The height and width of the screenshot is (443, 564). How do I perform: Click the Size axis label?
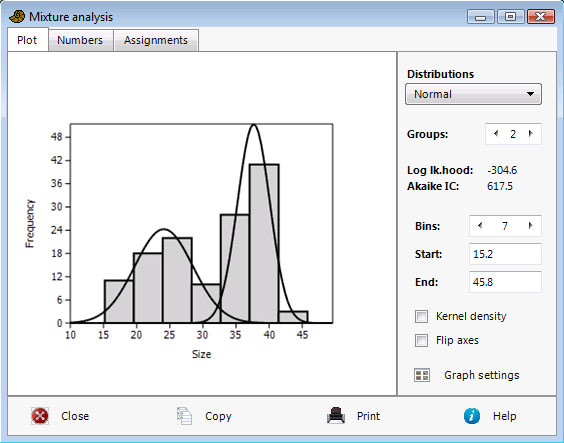[201, 354]
